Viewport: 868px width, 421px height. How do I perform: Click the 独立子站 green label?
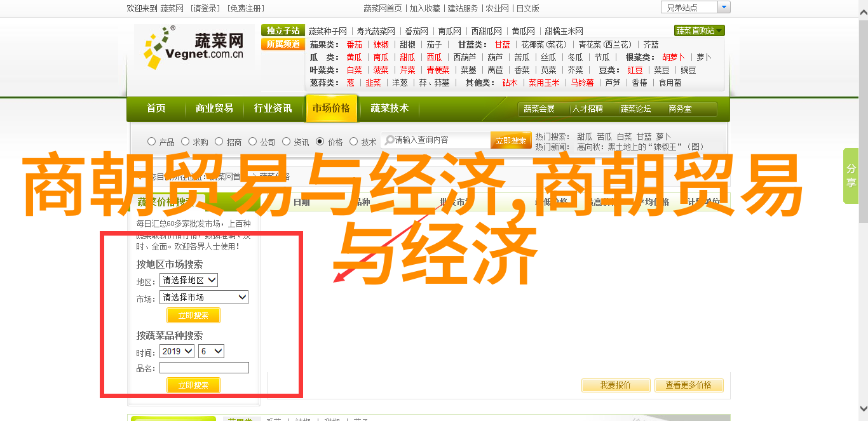(283, 30)
